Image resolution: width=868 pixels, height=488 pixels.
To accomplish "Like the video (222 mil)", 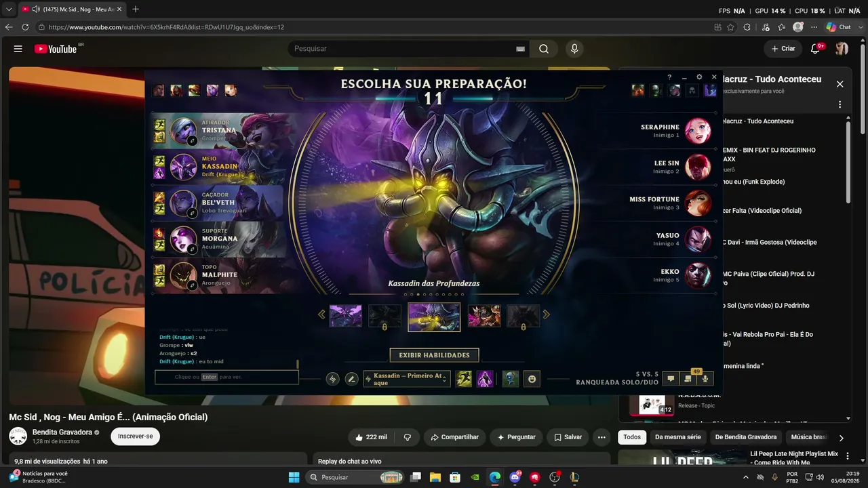I will coord(372,437).
